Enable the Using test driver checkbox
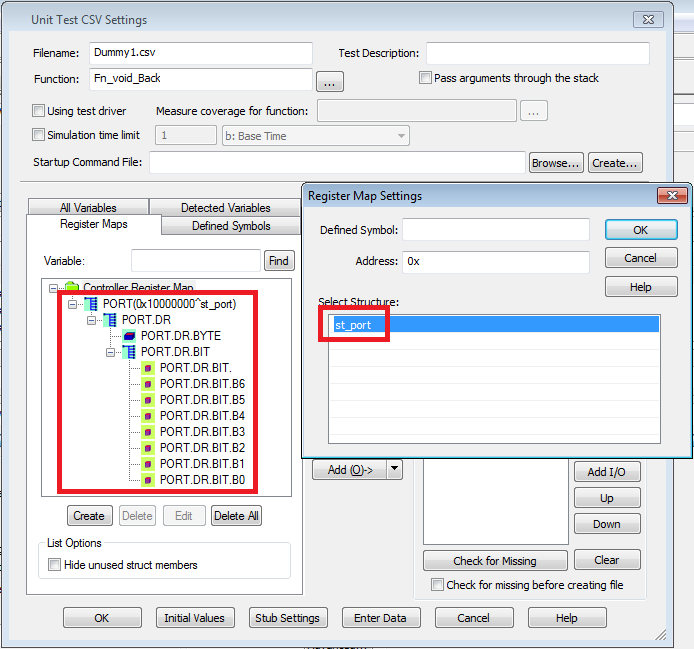694x649 pixels. [x=39, y=110]
